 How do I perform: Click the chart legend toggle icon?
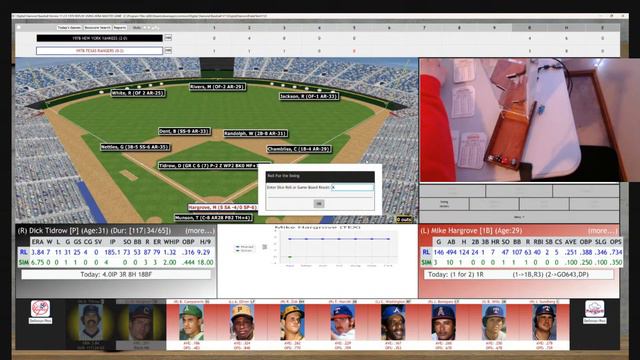pyautogui.click(x=264, y=247)
